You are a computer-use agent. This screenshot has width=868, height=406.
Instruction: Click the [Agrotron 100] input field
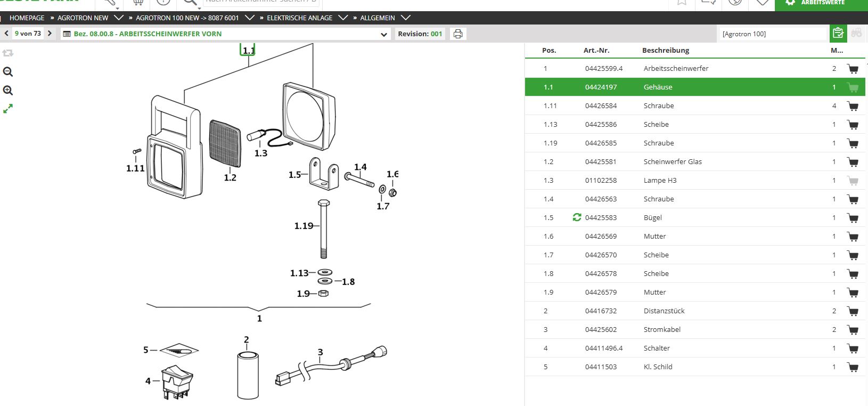tap(772, 34)
